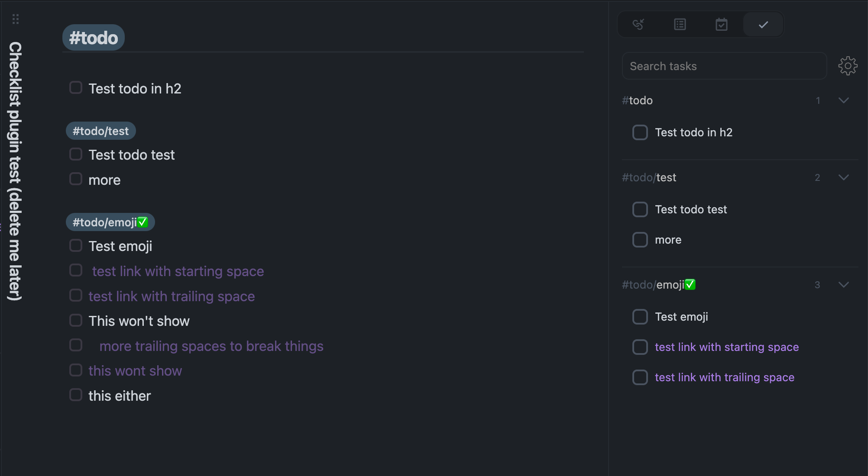Complete 'Test emoji' in the Checklist panel
The image size is (868, 476).
pyautogui.click(x=640, y=316)
